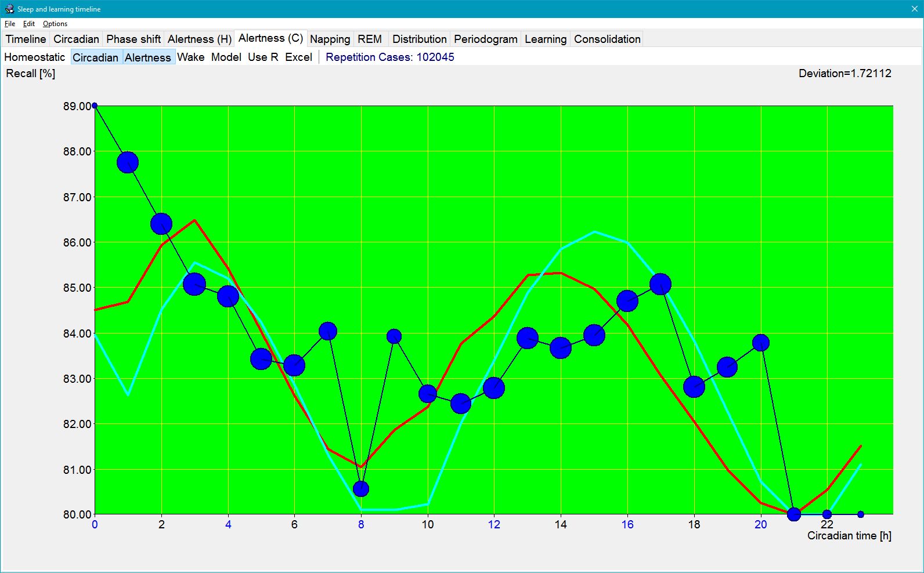Viewport: 924px width, 573px height.
Task: Click the Excel export button
Action: (299, 57)
